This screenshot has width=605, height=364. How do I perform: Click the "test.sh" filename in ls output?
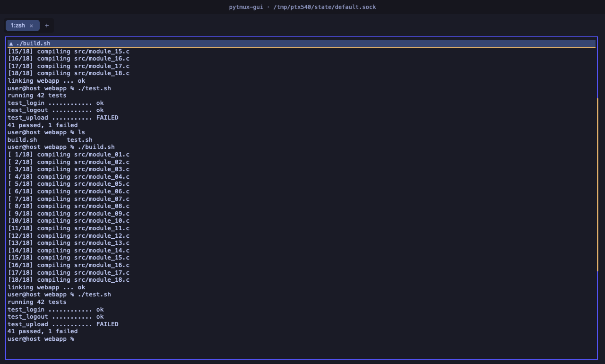pos(79,140)
